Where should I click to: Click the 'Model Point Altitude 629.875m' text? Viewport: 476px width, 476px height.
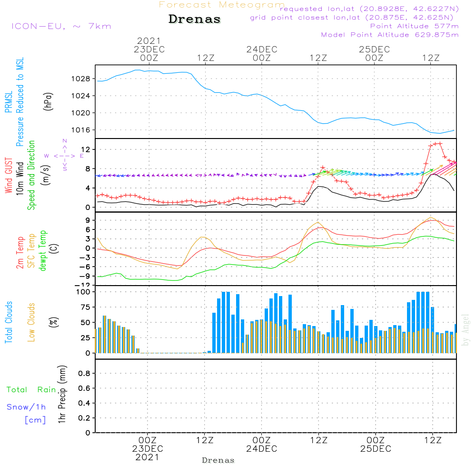[x=390, y=35]
